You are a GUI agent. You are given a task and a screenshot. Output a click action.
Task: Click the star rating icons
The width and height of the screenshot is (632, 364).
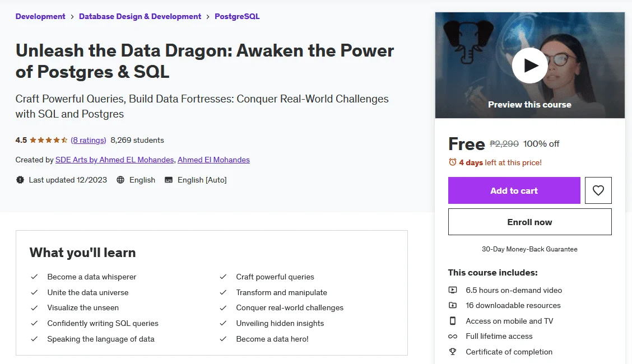click(x=48, y=140)
